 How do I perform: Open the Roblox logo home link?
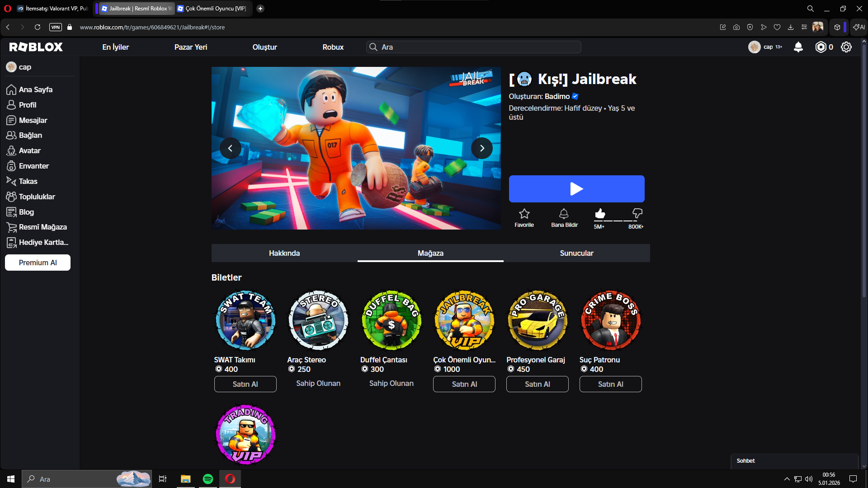tap(36, 47)
